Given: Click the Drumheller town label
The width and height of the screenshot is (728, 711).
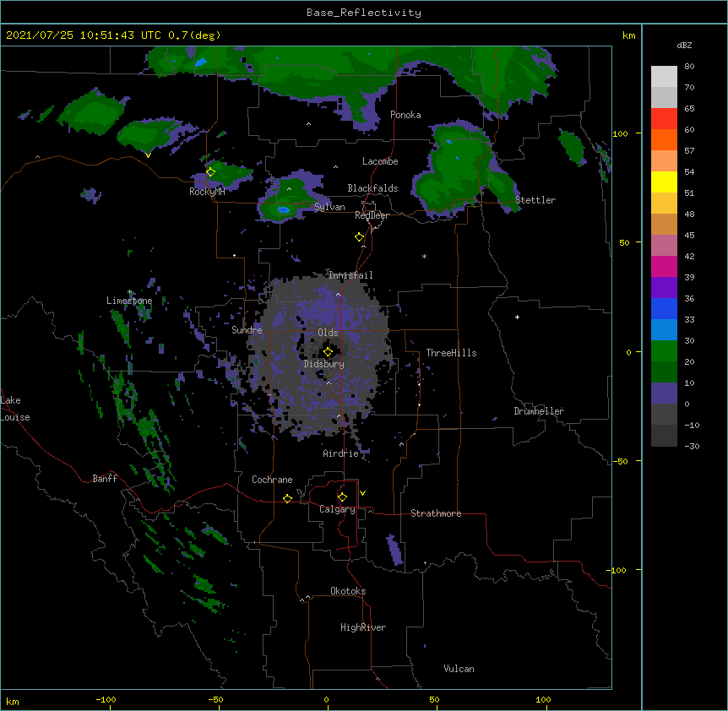Looking at the screenshot, I should pos(539,411).
